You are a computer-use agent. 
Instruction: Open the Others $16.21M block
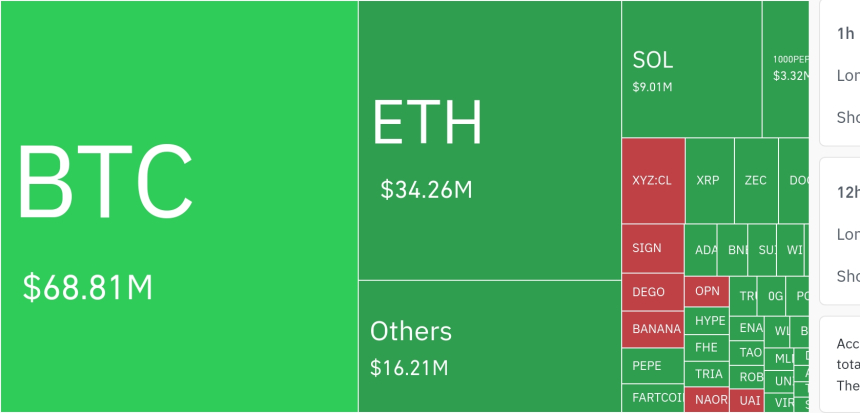(x=490, y=346)
